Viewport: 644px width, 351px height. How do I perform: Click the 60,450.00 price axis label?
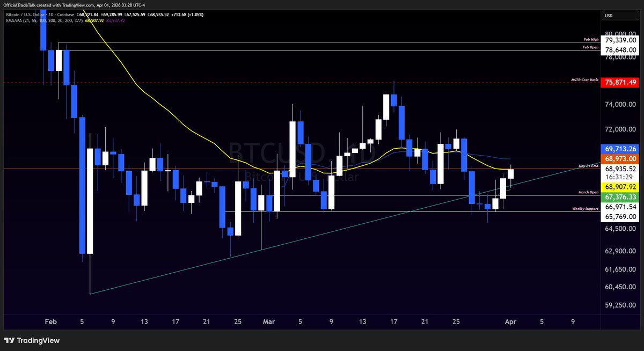[620, 287]
